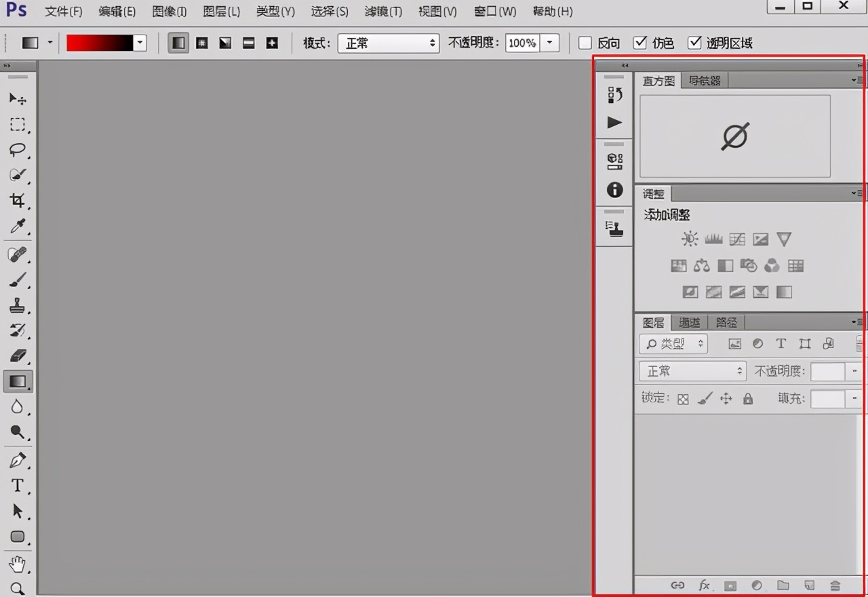The image size is (868, 597).
Task: Add a Black & White adjustment
Action: click(x=726, y=266)
